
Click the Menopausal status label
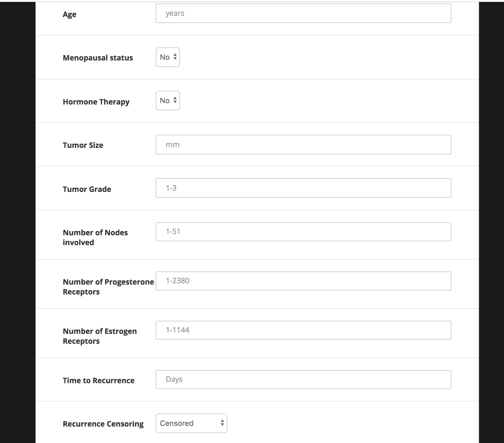pos(98,58)
